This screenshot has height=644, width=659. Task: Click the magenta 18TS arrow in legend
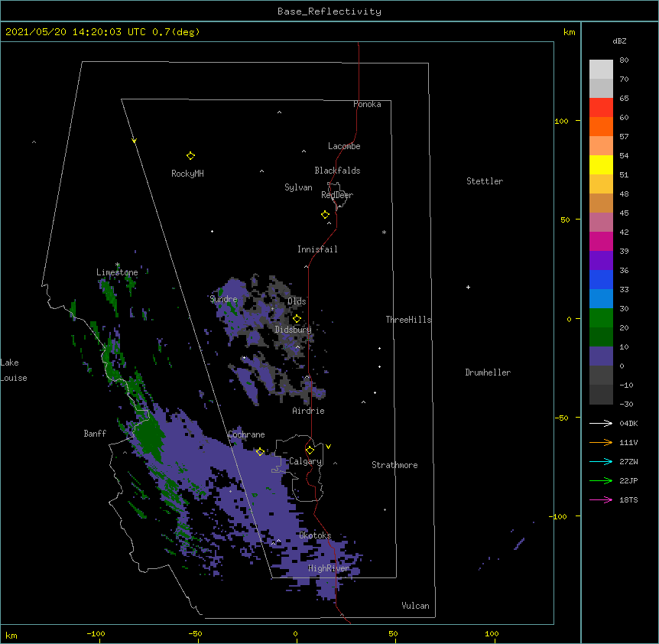click(x=601, y=499)
